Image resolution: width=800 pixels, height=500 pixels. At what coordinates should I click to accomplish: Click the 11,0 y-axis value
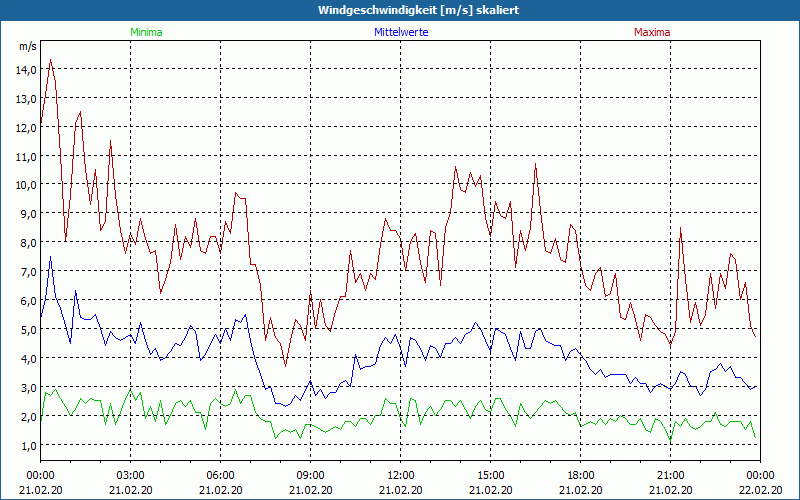pos(26,157)
